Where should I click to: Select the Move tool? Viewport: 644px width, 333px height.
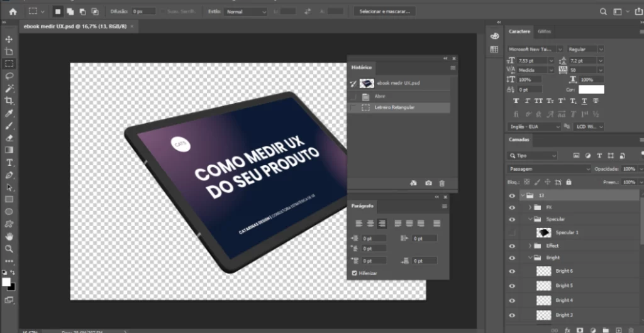pyautogui.click(x=9, y=40)
